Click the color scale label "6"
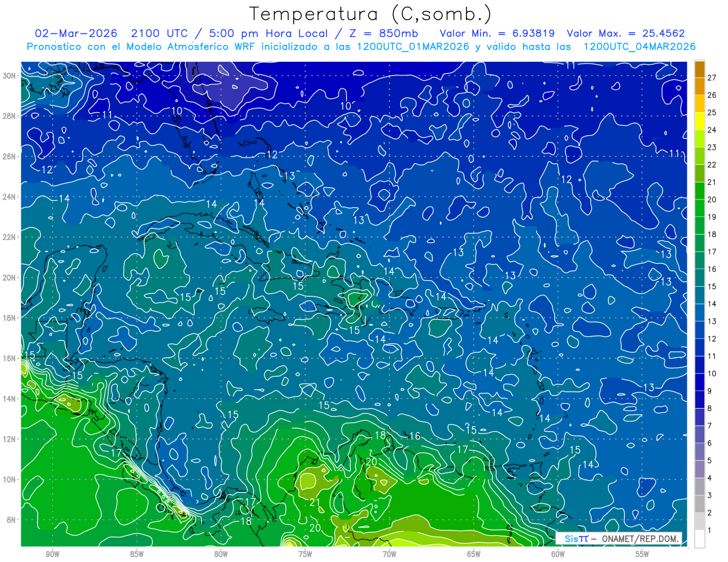The width and height of the screenshot is (728, 562). pyautogui.click(x=710, y=443)
